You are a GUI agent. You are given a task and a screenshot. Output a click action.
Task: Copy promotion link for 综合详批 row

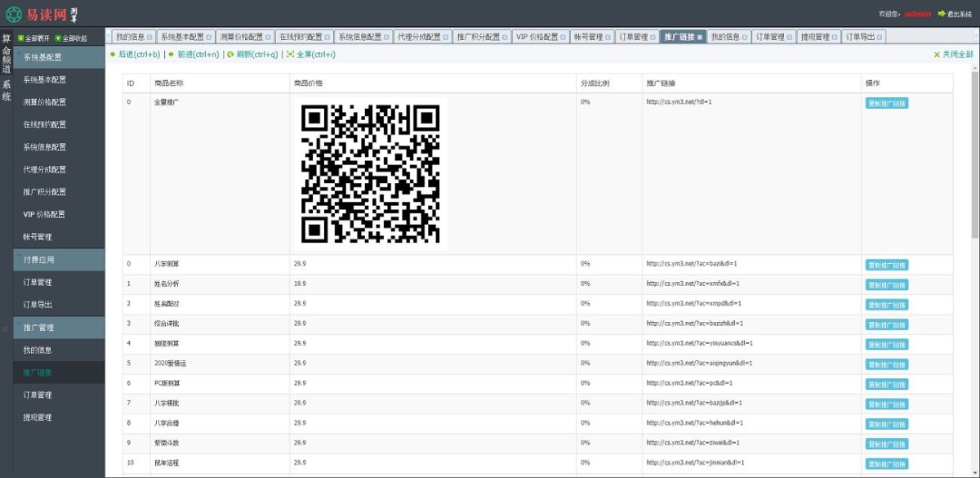click(886, 324)
